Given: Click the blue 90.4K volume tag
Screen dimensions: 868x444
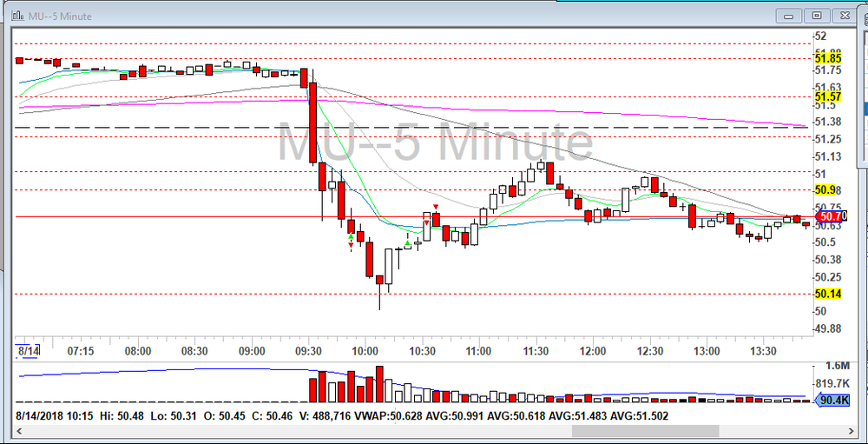Looking at the screenshot, I should tap(832, 400).
